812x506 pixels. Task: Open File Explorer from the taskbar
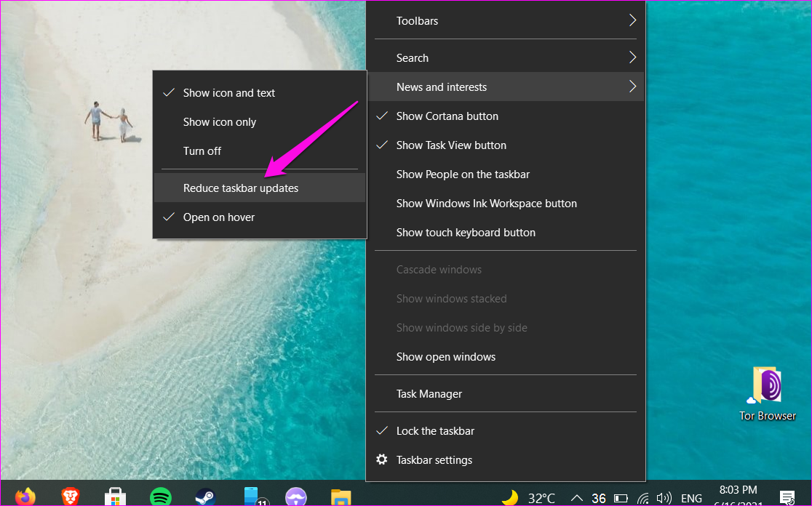click(341, 497)
